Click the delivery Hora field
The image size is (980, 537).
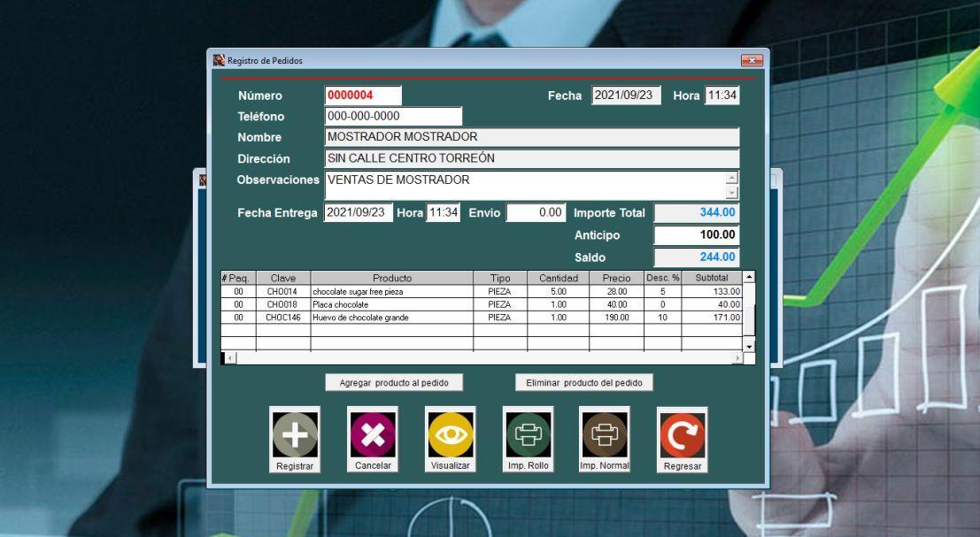[x=444, y=212]
